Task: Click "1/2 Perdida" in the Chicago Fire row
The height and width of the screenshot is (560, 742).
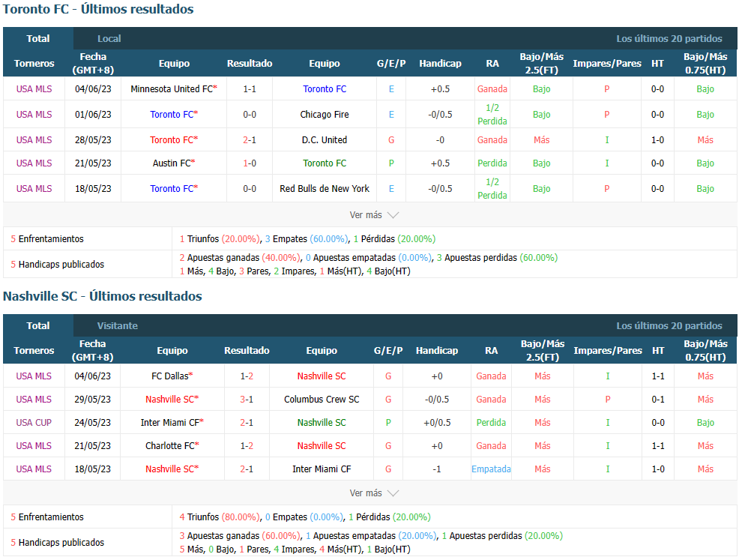Action: tap(492, 115)
